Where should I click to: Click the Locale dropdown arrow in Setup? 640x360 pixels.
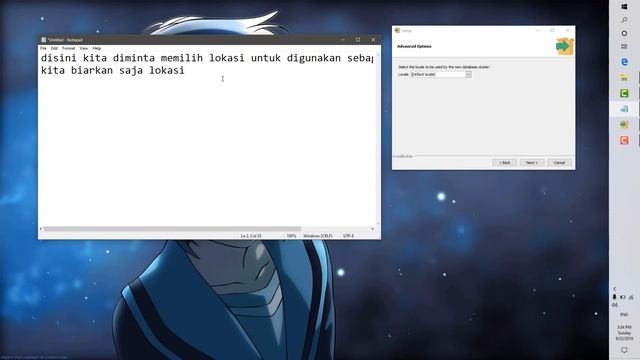tap(468, 74)
